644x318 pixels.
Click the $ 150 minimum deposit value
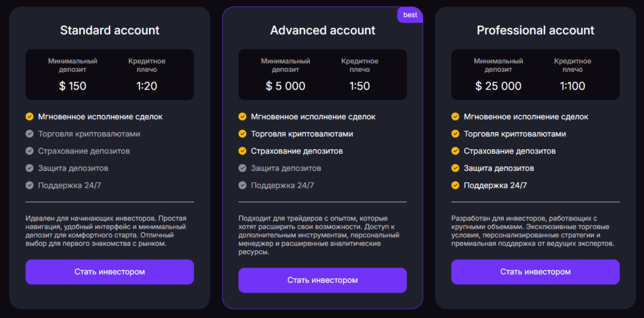[73, 86]
